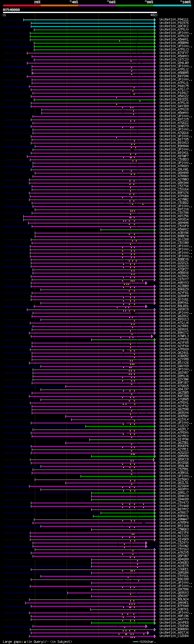Image resolution: width=194 pixels, height=644 pixels.
Task: Click the cyan alignment bar of UniRef100_P94111
Action: (x=89, y=20)
